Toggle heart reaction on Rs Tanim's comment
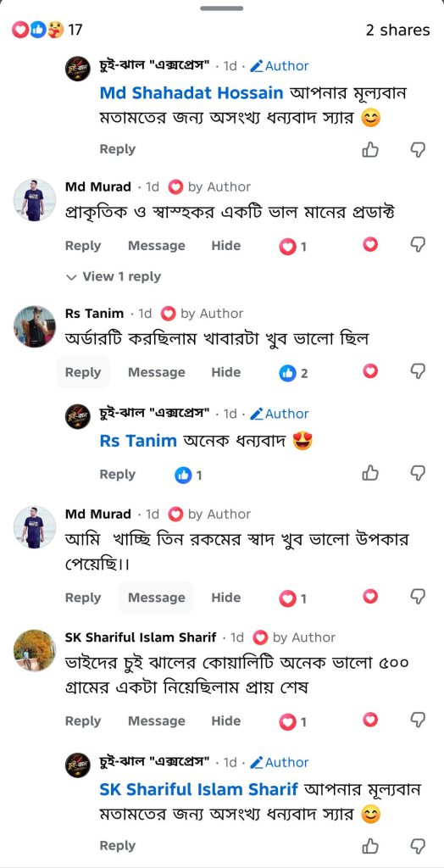Viewport: 444px width, 868px height. click(370, 371)
